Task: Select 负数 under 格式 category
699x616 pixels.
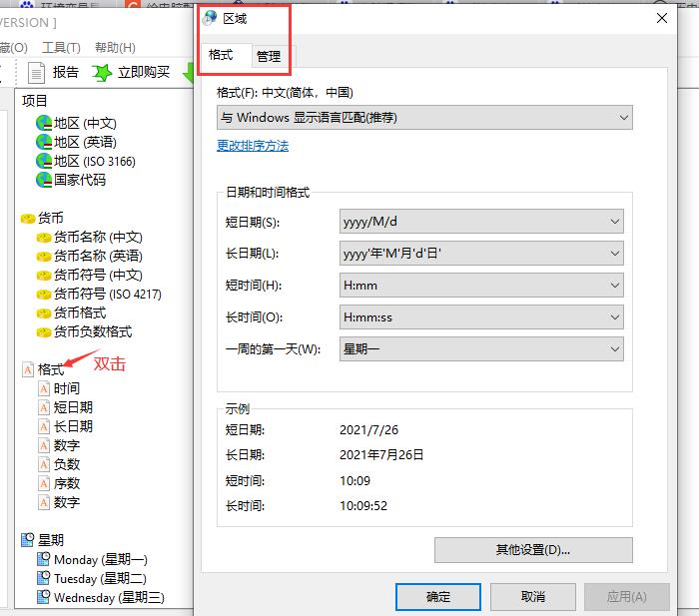Action: point(67,464)
